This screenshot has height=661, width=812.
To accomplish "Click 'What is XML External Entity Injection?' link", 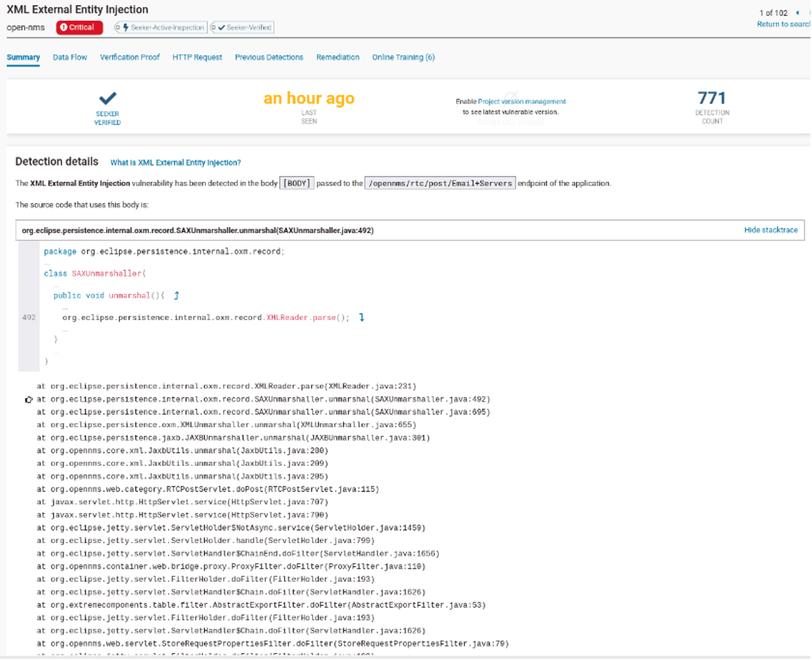I will tap(176, 163).
